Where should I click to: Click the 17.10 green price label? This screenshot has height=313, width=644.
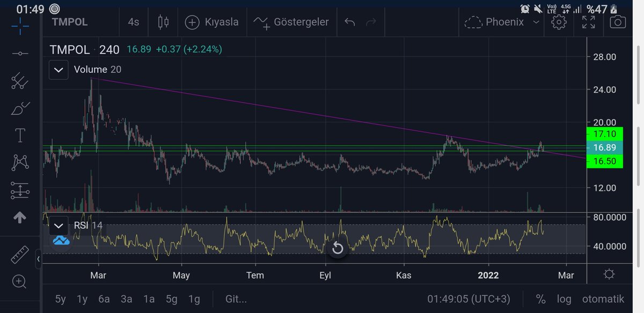(605, 134)
